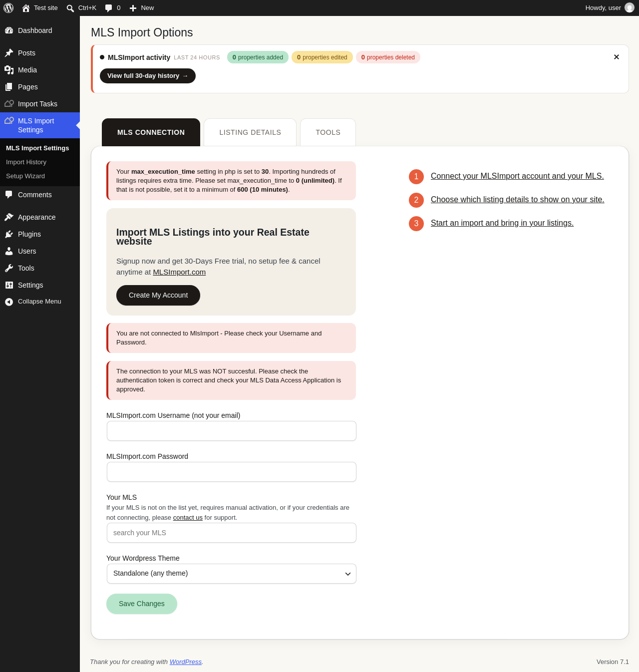
Task: Click the Plugins plug icon
Action: 9,234
